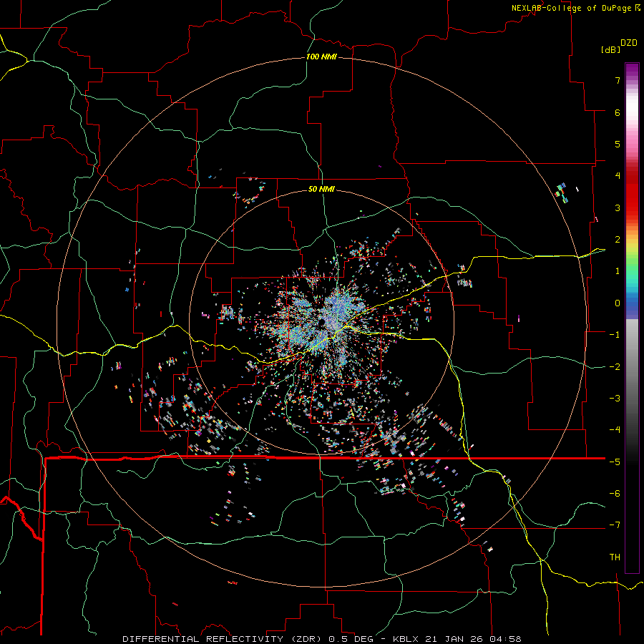Click the '100 NMI' range ring label
644x644 pixels.
pyautogui.click(x=321, y=57)
